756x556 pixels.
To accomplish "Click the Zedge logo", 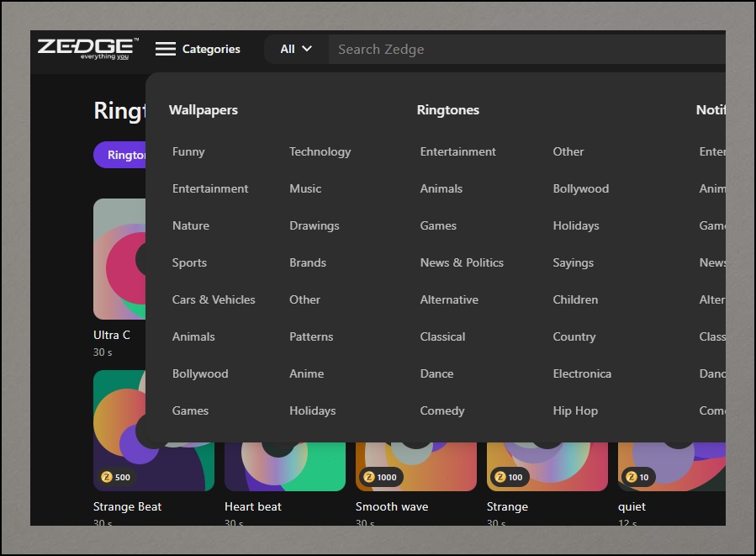I will click(87, 49).
